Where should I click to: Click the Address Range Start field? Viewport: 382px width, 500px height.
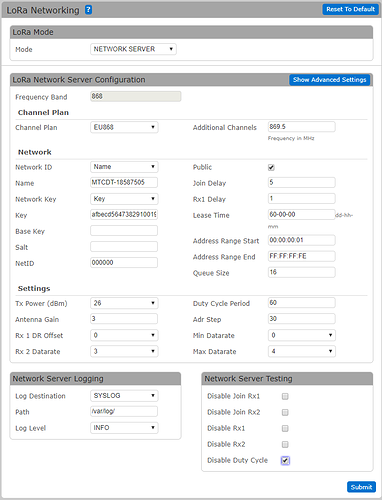302,240
